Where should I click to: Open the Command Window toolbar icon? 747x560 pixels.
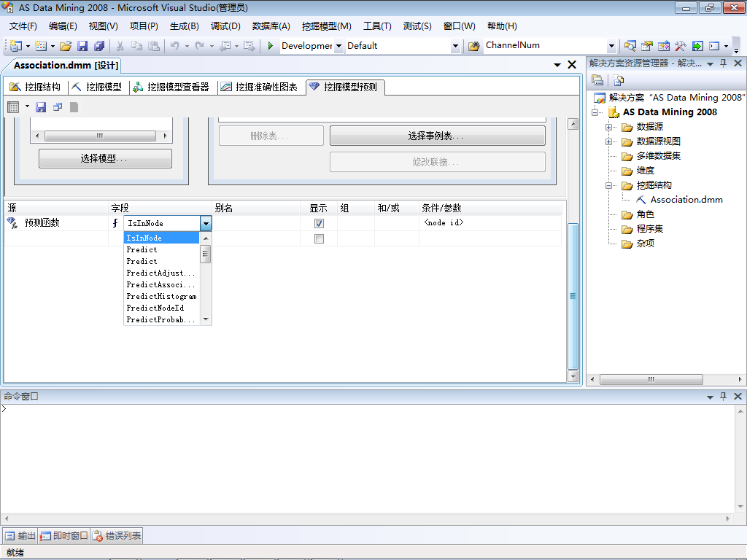click(714, 46)
